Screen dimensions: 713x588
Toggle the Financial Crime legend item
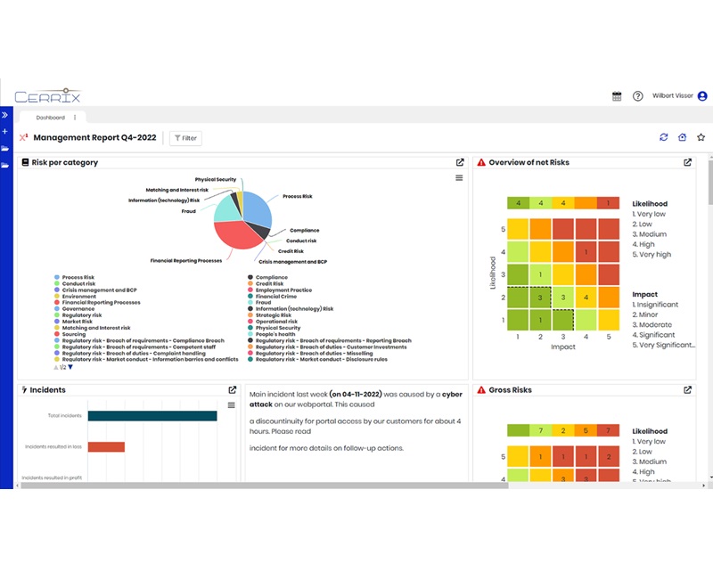coord(277,296)
